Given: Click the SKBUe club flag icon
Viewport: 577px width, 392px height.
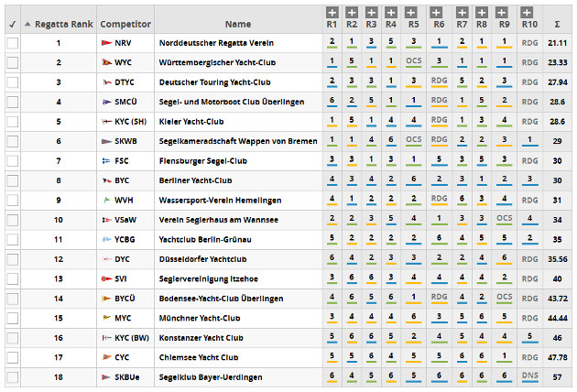Looking at the screenshot, I should [106, 377].
